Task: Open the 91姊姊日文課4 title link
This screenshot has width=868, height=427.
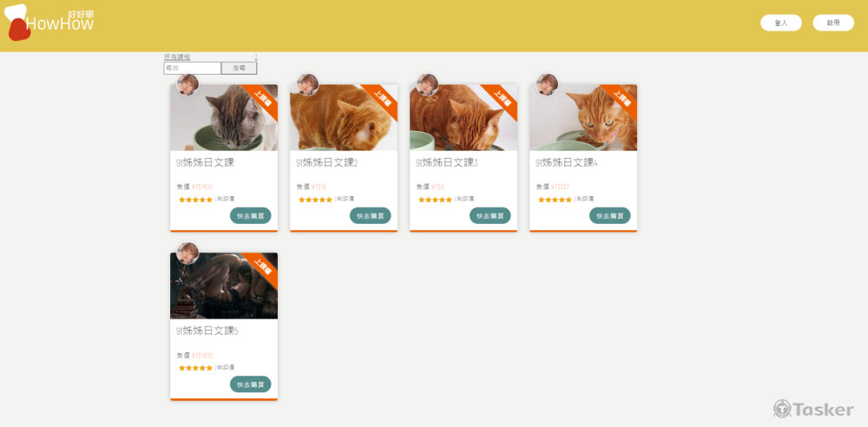Action: click(x=566, y=163)
